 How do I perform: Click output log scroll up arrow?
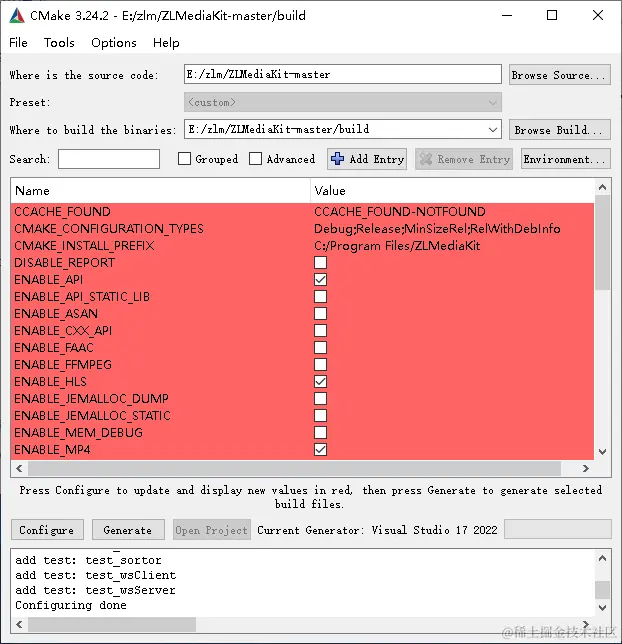[602, 558]
